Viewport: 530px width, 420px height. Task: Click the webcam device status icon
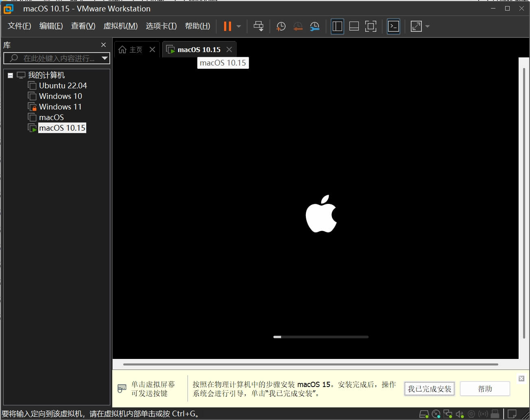point(471,414)
